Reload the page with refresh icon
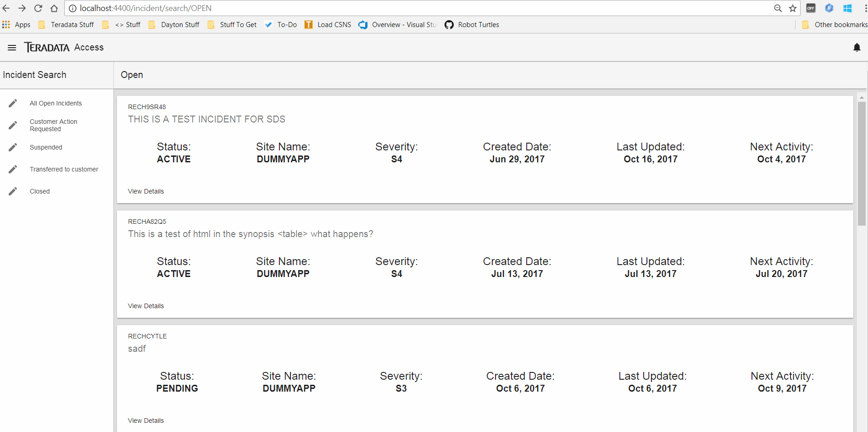Image resolution: width=868 pixels, height=432 pixels. coord(38,8)
